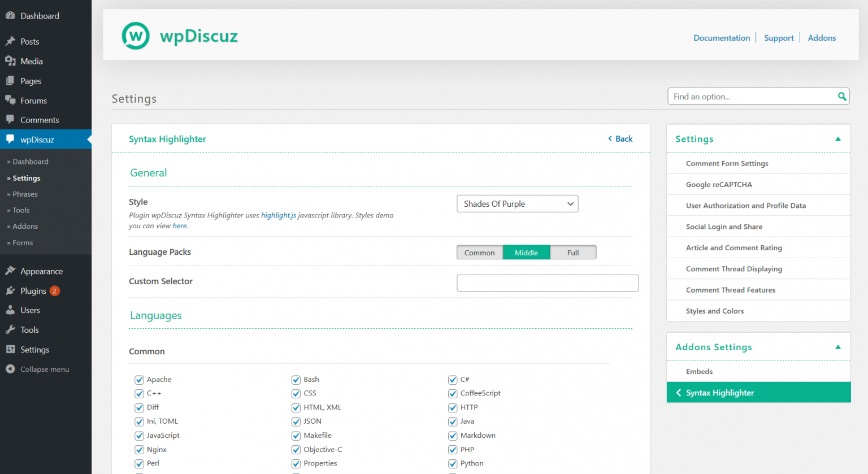
Task: Uncheck the Apache language checkbox
Action: pyautogui.click(x=139, y=380)
